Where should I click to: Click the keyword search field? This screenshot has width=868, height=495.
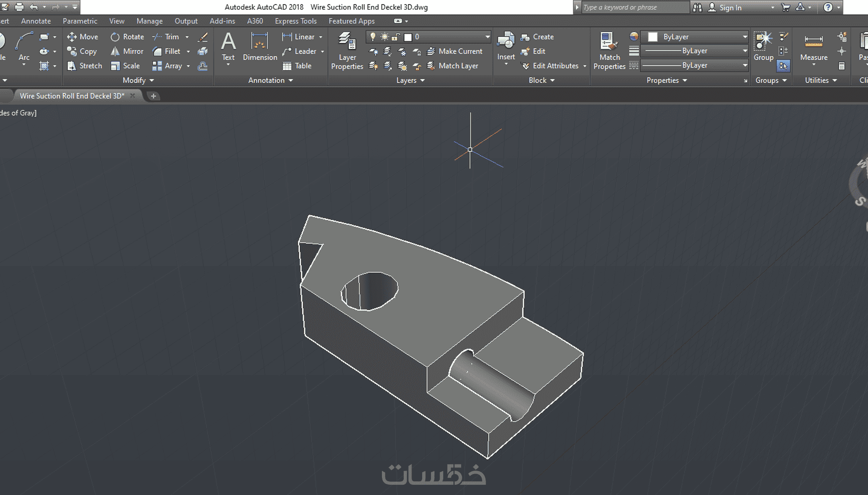pos(635,7)
